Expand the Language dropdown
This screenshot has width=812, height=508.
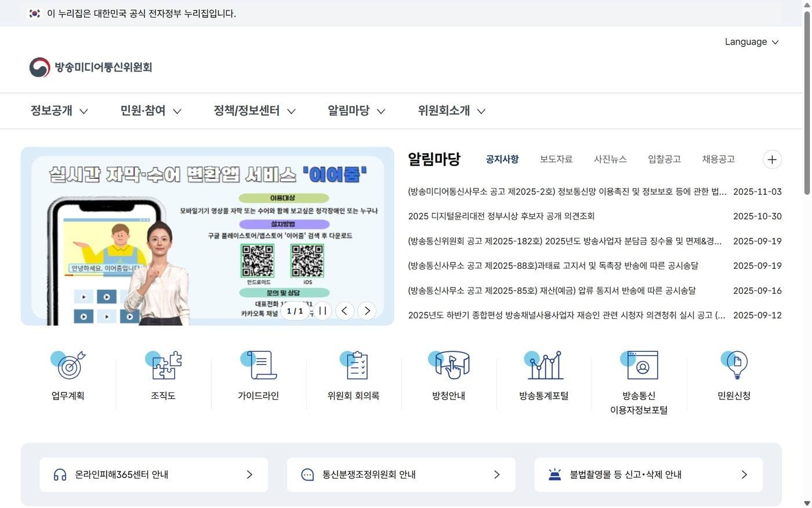pos(752,41)
